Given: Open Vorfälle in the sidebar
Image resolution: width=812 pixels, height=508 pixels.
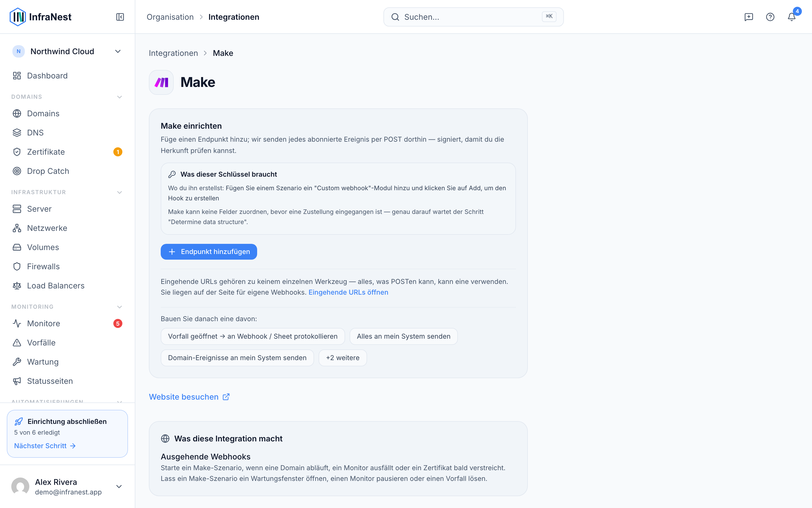Looking at the screenshot, I should point(67,343).
